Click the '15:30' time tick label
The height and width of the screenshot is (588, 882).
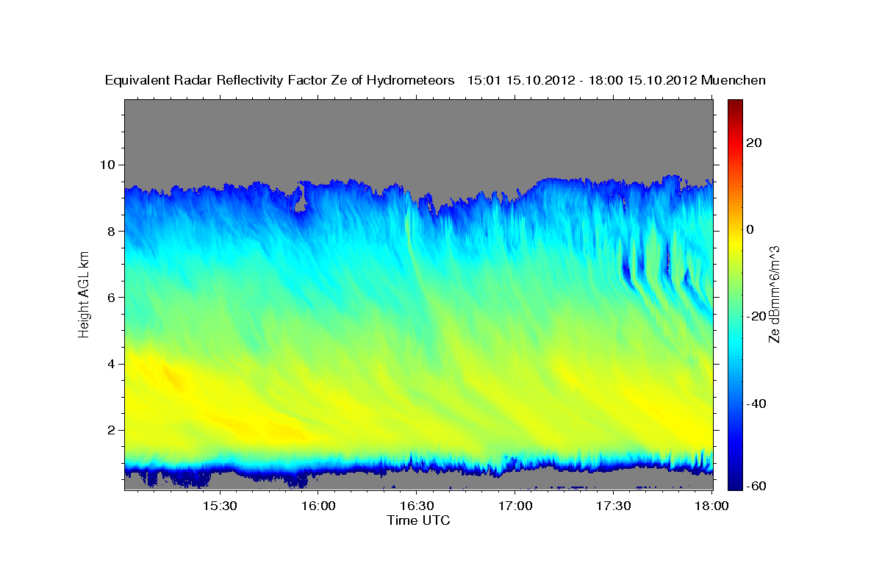click(x=219, y=506)
